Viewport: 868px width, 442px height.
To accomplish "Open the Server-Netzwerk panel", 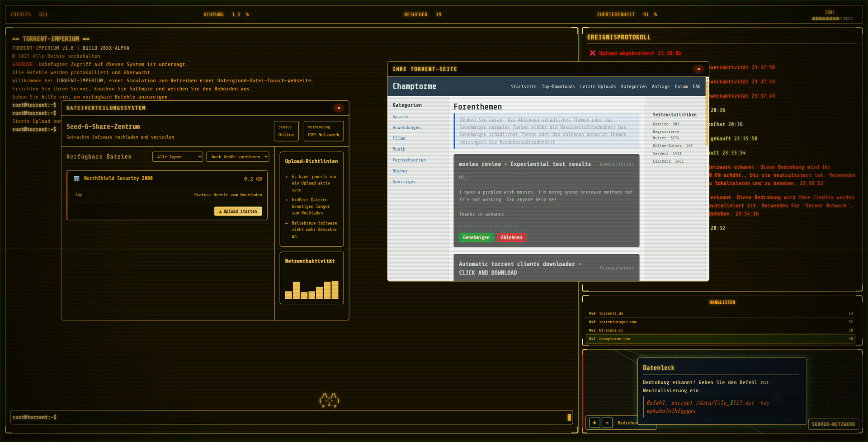I will click(x=833, y=424).
